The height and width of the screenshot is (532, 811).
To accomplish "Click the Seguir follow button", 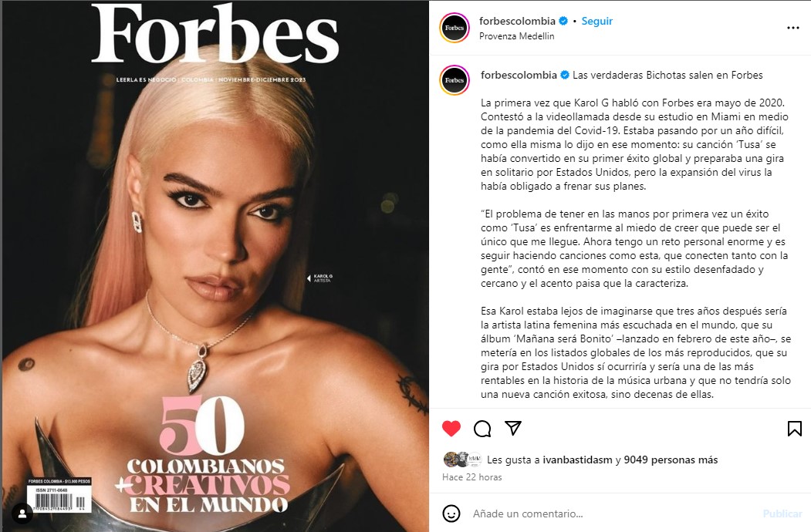I will point(597,21).
